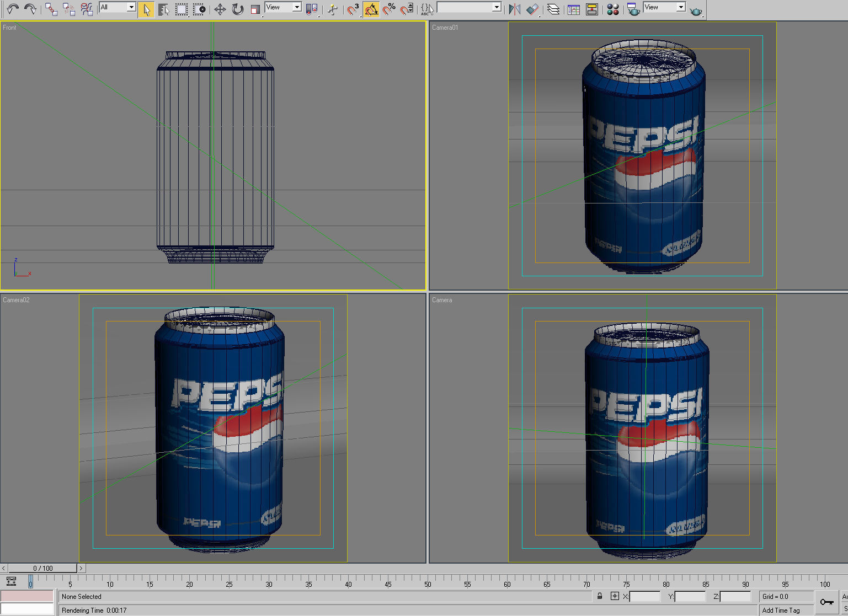848x616 pixels.
Task: Activate the Select and Scale tool
Action: 255,9
